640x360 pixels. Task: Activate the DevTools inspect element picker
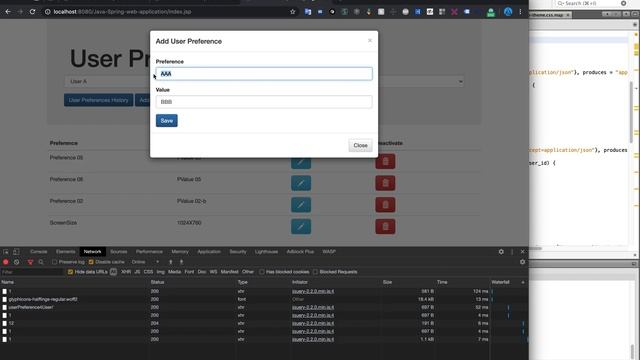(x=6, y=252)
